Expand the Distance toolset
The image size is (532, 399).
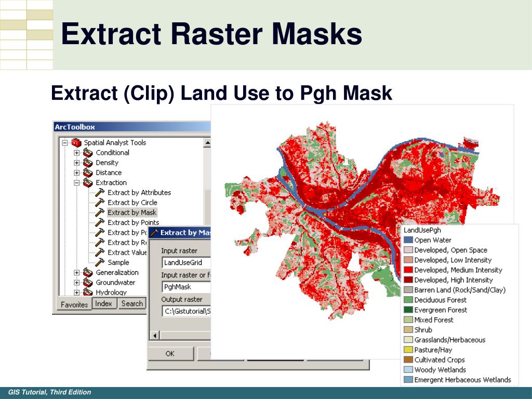click(x=77, y=172)
